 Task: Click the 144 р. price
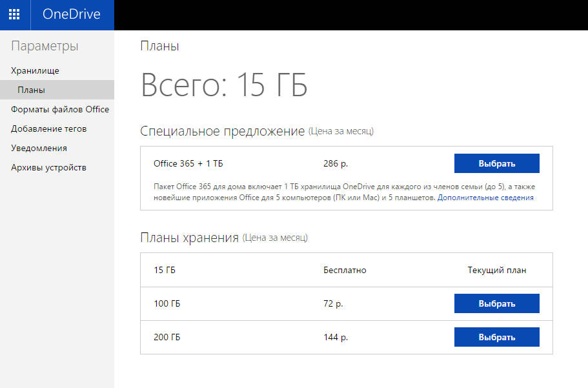(x=336, y=338)
